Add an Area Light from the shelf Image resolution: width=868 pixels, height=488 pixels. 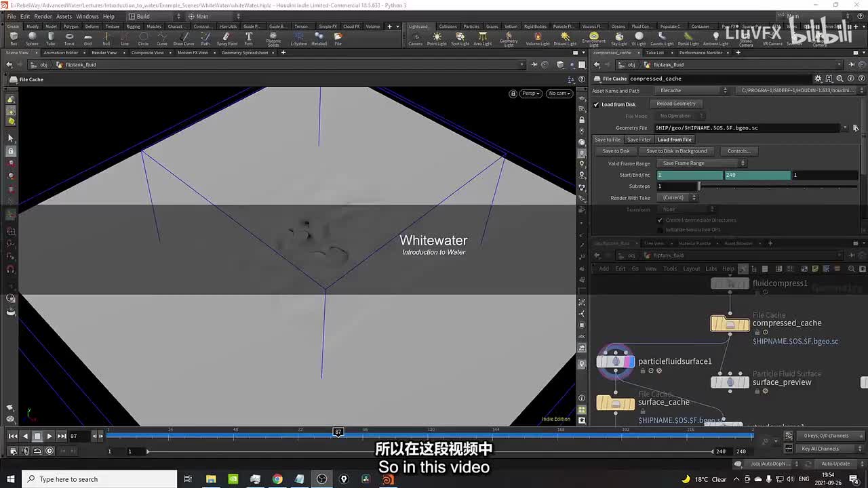pos(482,39)
